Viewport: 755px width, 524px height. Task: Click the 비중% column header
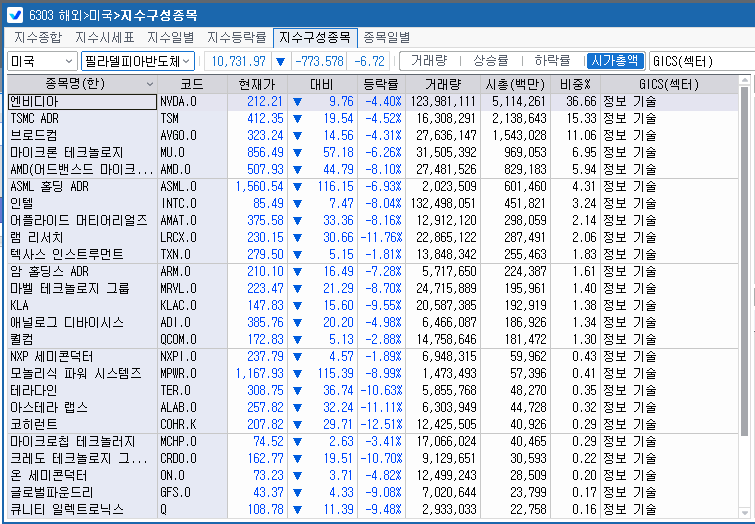[575, 85]
